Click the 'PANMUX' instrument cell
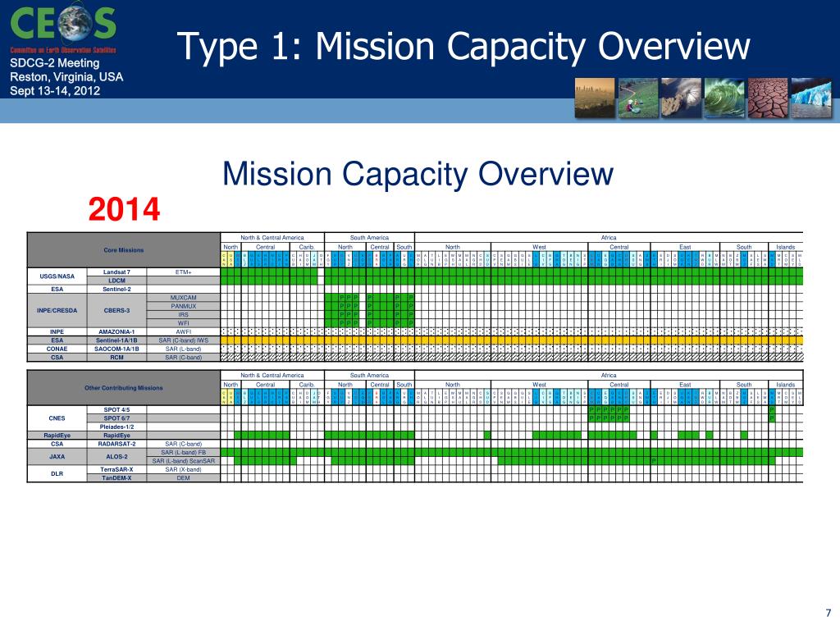840x630 pixels. point(183,307)
